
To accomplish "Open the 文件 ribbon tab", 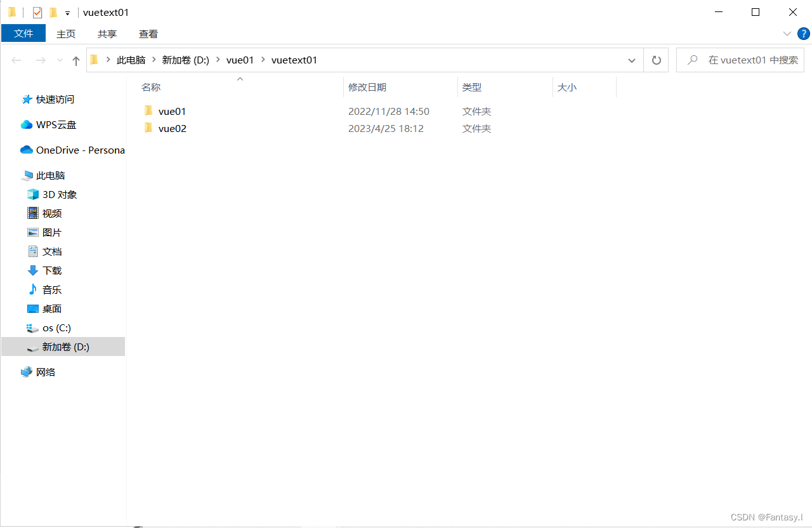I will [23, 34].
